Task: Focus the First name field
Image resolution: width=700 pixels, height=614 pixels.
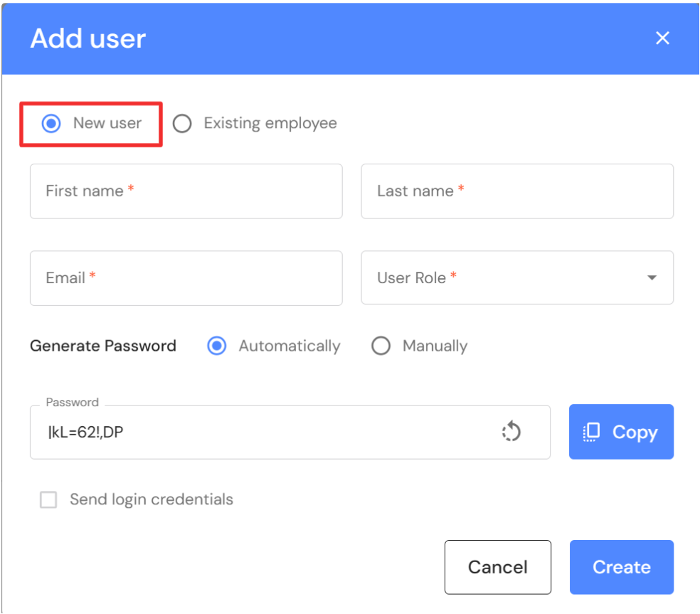Action: click(186, 191)
